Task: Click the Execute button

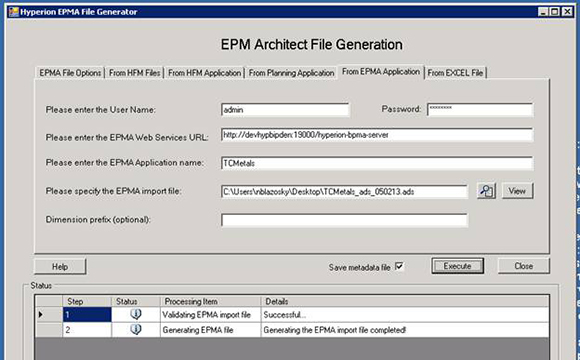Action: tap(458, 266)
